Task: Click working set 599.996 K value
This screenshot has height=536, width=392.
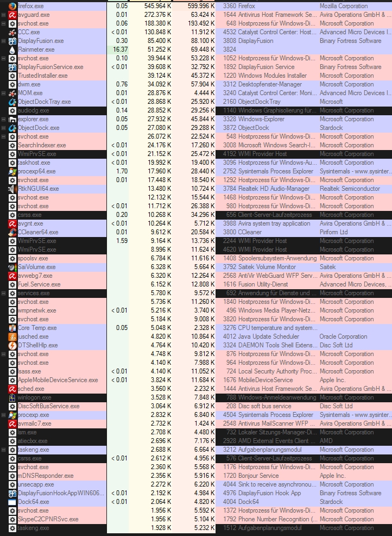Action: pos(201,6)
